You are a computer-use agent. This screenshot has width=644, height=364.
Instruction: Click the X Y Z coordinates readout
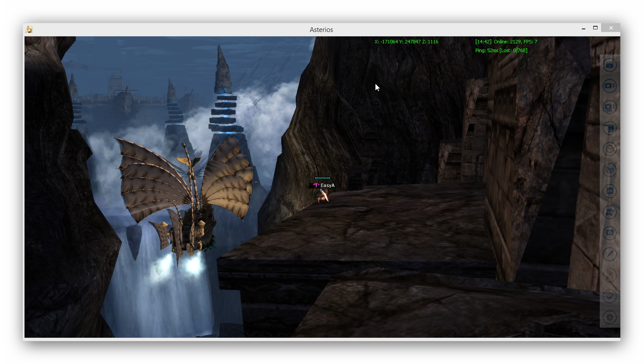click(406, 42)
